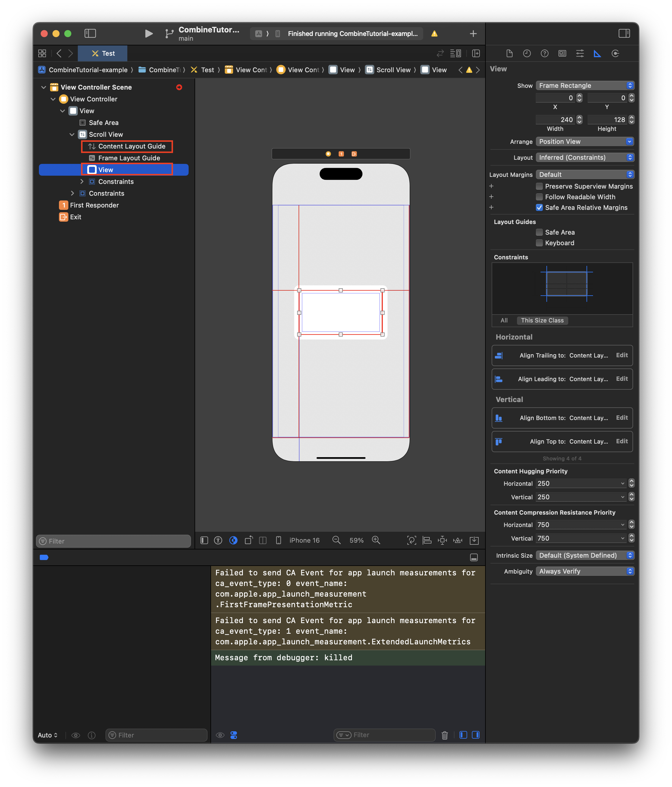
Task: Enable Follow Readable Width checkbox
Action: click(539, 197)
